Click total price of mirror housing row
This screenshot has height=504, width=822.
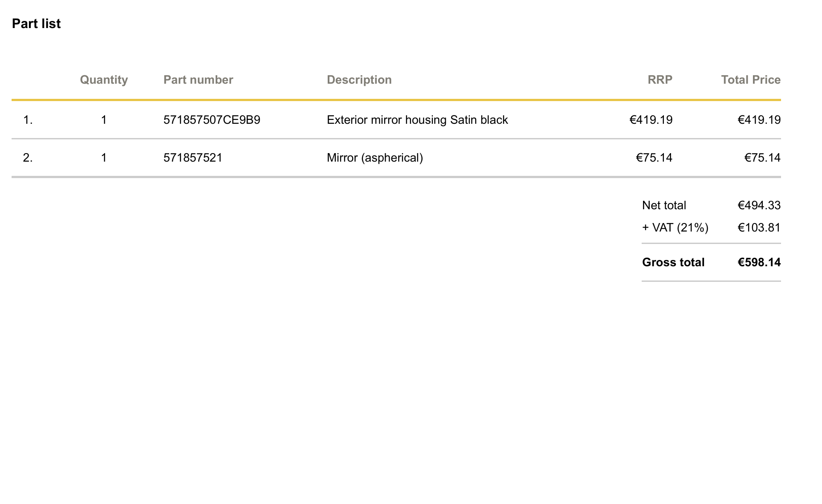point(759,120)
